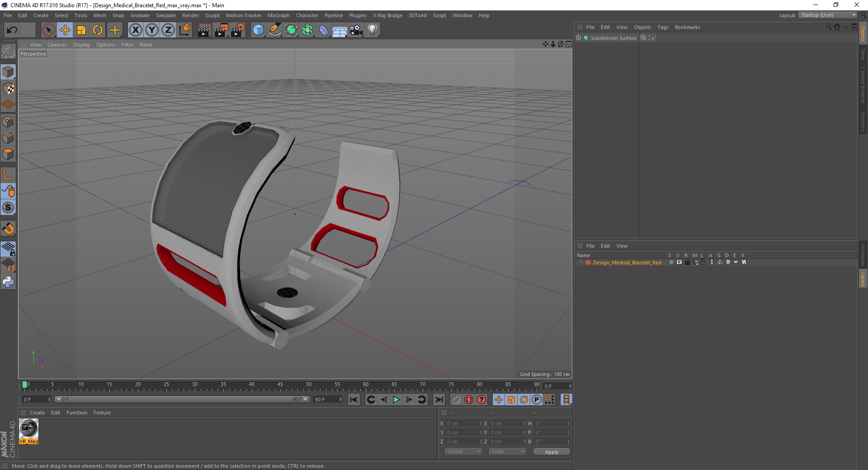Activate the Scale tool in top toolbar
Image resolution: width=868 pixels, height=470 pixels.
click(x=81, y=30)
